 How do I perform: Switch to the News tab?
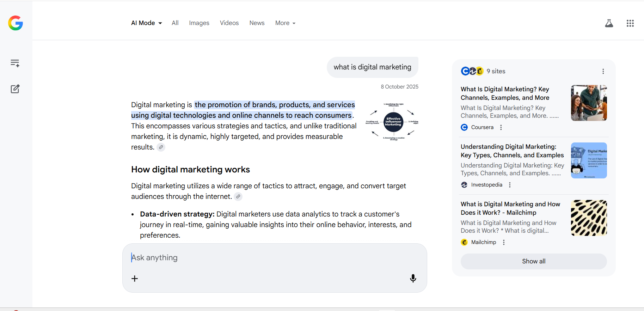click(x=257, y=23)
